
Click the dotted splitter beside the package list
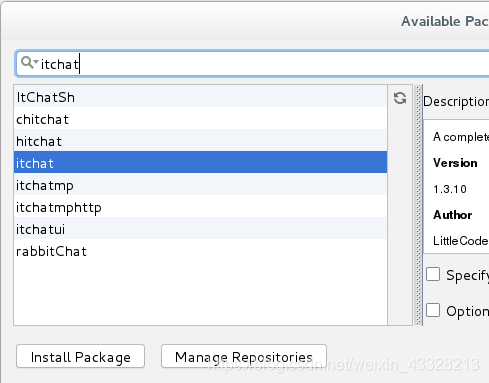(418, 205)
